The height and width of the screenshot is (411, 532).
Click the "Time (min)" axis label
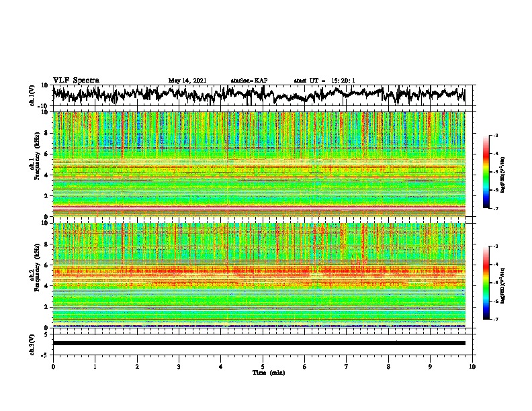tap(269, 373)
